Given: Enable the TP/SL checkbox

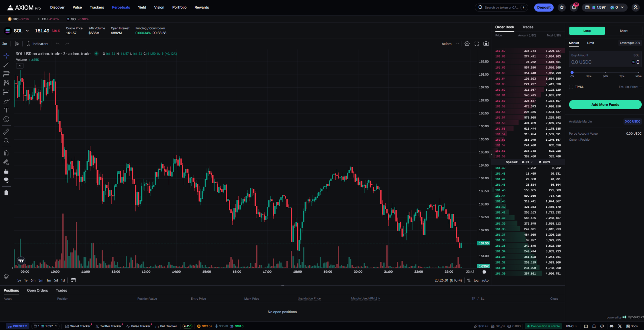Looking at the screenshot, I should tap(571, 87).
